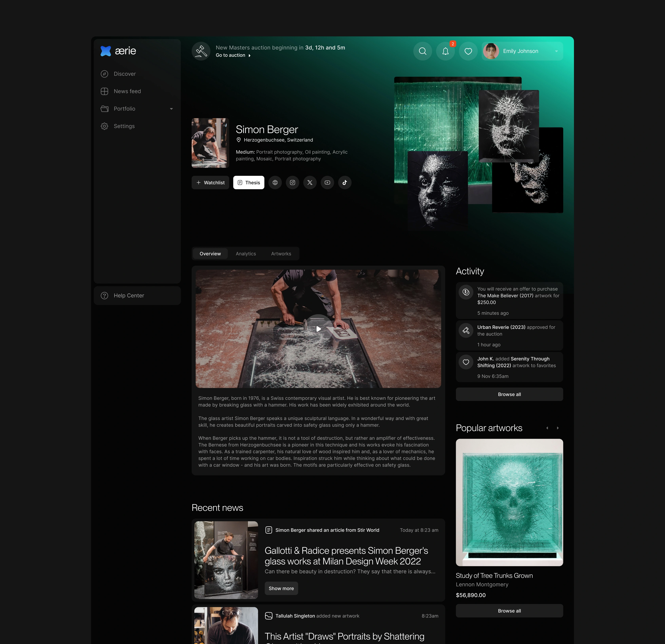Click the dollar offer icon in Activity
This screenshot has width=665, height=644.
[466, 292]
